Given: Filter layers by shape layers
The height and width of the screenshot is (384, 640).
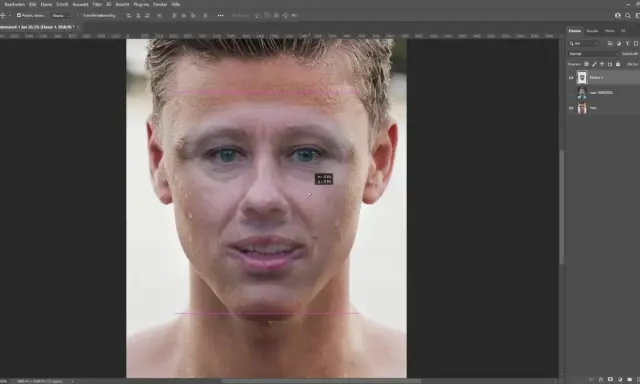Looking at the screenshot, I should (636, 43).
